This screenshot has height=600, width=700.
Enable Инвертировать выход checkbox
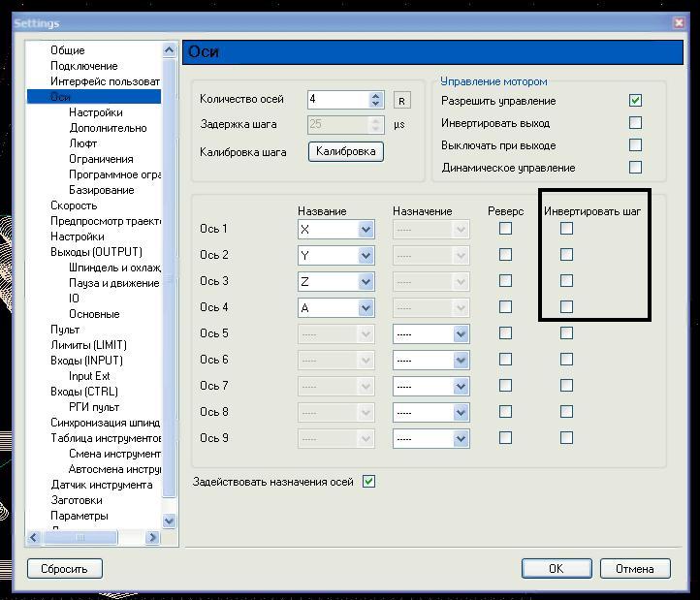click(635, 123)
